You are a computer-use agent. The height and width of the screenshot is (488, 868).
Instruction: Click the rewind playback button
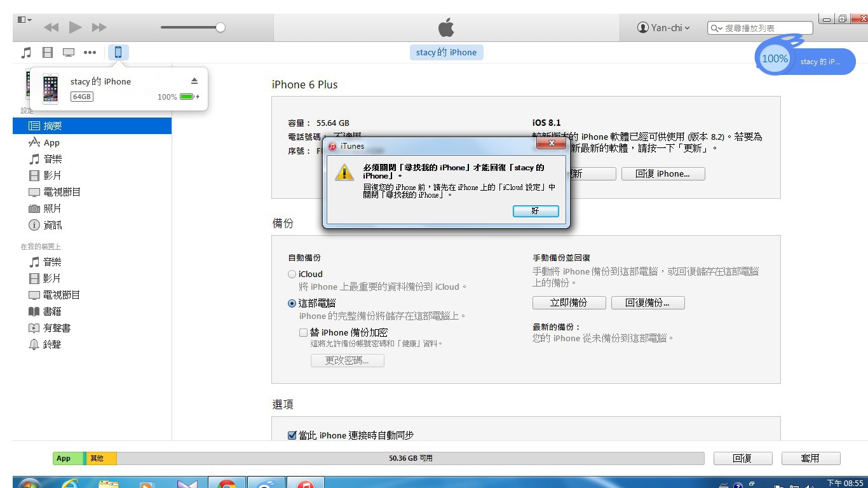pos(51,27)
